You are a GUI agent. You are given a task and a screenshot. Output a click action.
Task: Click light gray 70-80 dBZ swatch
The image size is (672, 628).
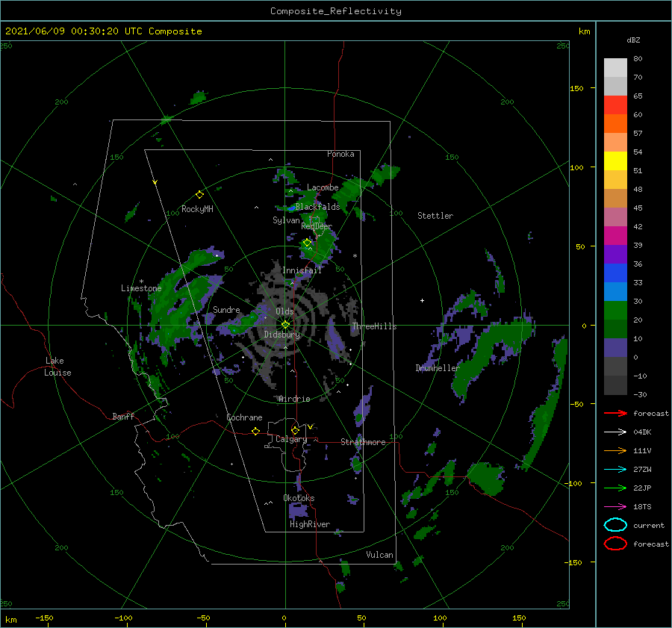pos(615,67)
